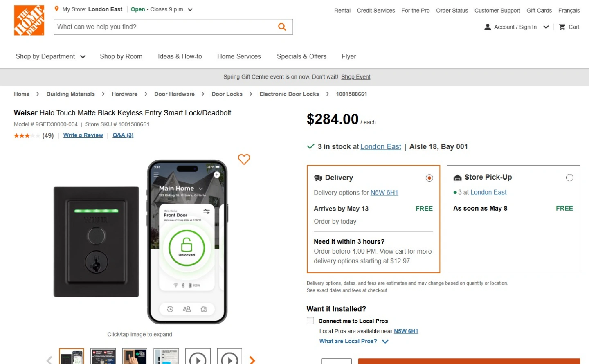The image size is (589, 364).
Task: Expand Shop by Department menu
Action: [51, 56]
